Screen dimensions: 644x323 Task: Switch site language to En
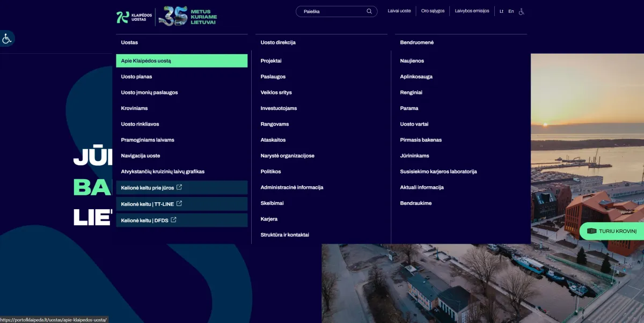click(511, 11)
